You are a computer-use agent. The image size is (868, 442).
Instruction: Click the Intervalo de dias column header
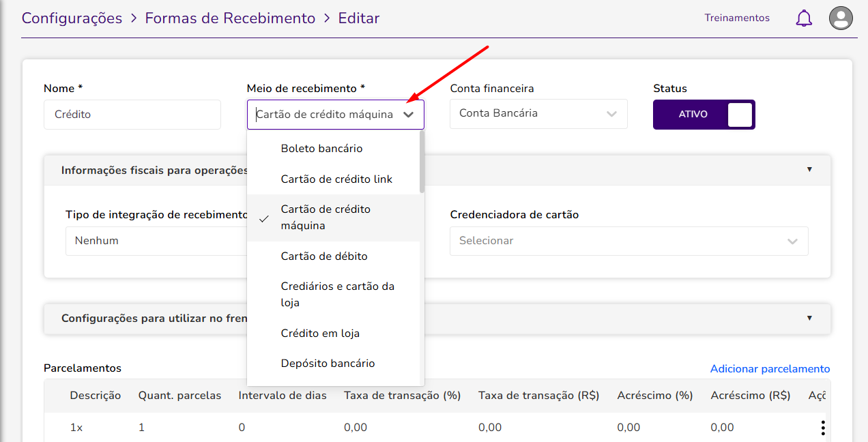pyautogui.click(x=283, y=396)
